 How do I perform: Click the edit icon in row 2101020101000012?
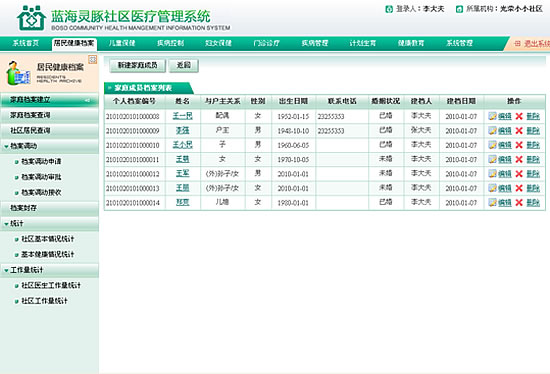(x=492, y=174)
